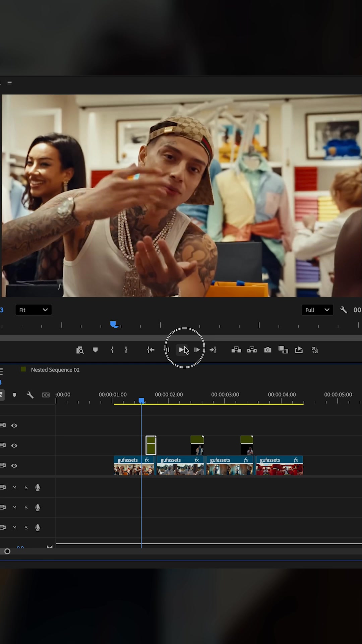The height and width of the screenshot is (644, 362).
Task: Go to Out point
Action: 213,350
